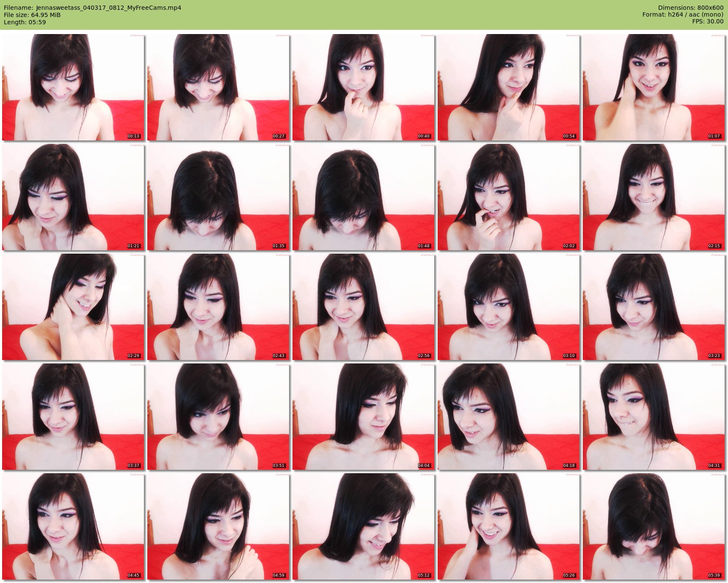Open the 01:48 frame

tap(364, 197)
